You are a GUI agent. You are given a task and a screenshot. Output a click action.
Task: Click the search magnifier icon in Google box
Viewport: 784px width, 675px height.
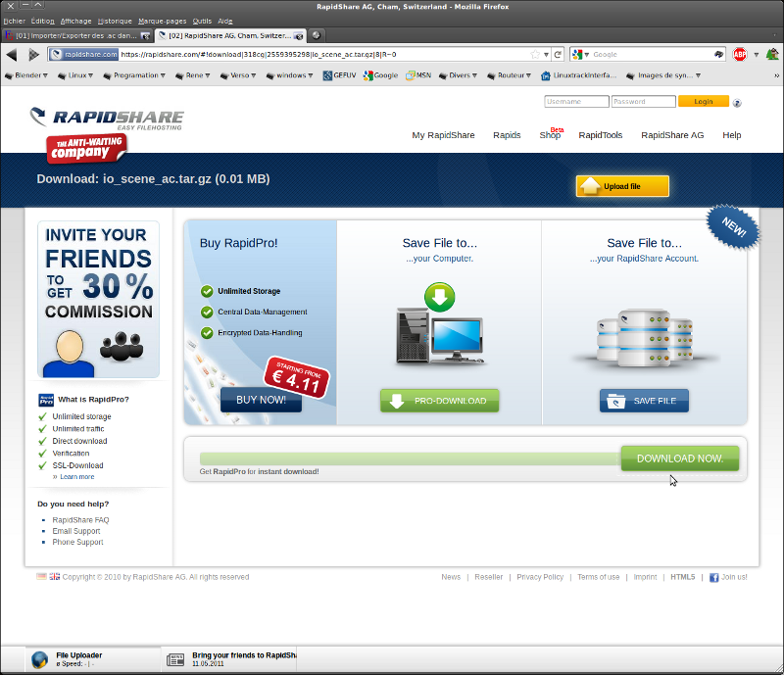(718, 55)
